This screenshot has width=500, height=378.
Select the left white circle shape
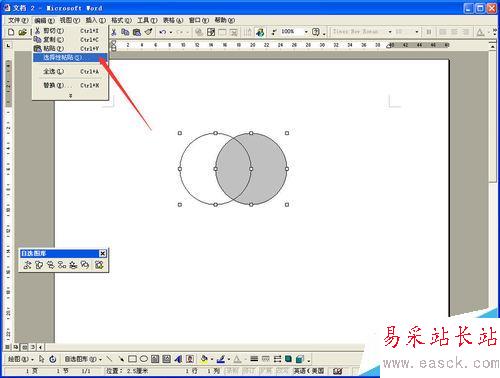(197, 169)
